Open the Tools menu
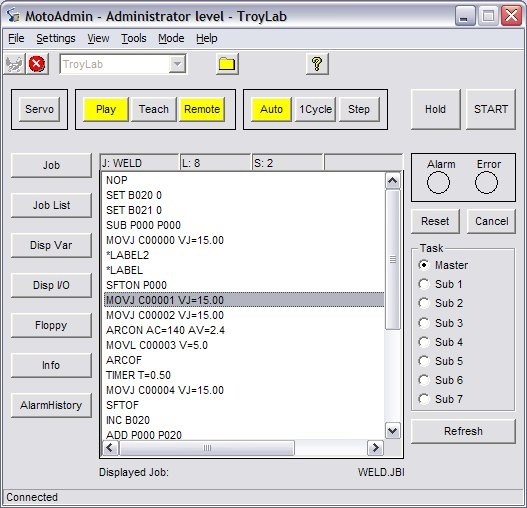The width and height of the screenshot is (527, 508). tap(134, 38)
